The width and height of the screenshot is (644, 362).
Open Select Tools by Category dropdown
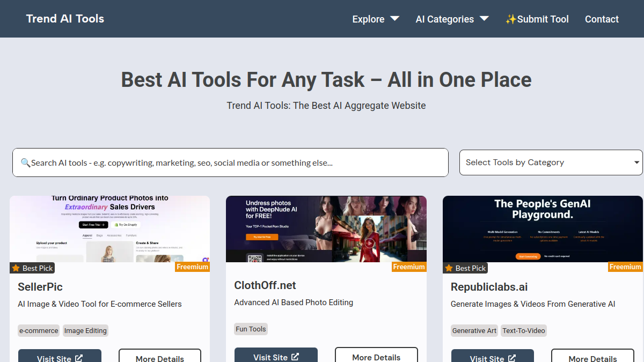click(551, 162)
